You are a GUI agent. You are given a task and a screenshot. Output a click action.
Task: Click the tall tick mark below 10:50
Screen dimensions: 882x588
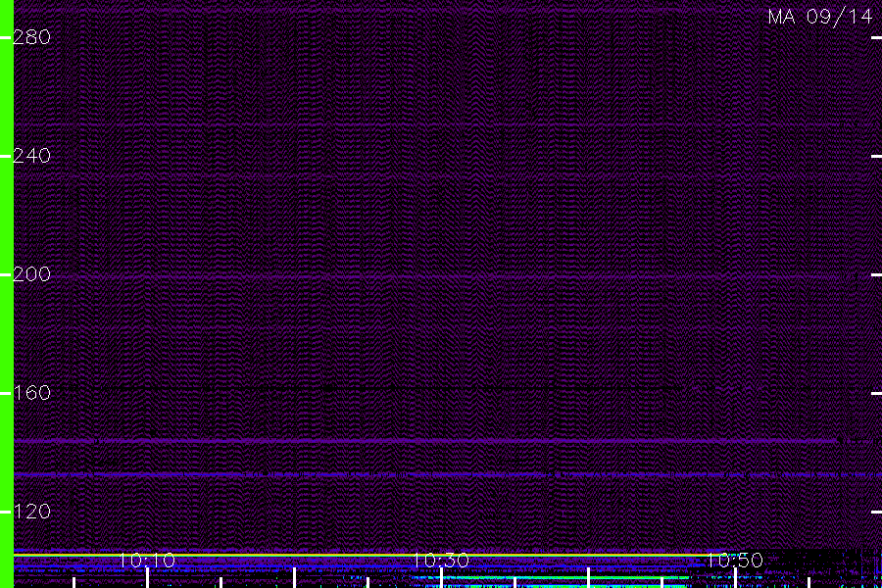[735, 578]
